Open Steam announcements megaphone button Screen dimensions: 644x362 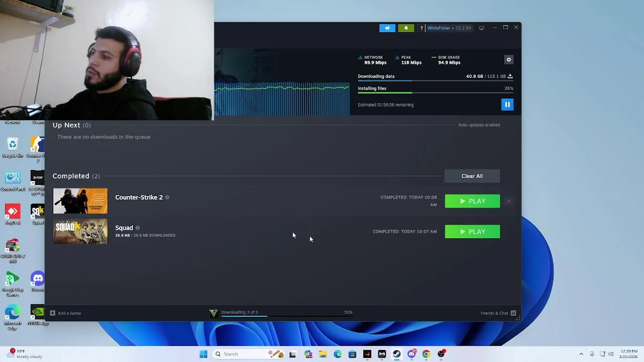387,28
